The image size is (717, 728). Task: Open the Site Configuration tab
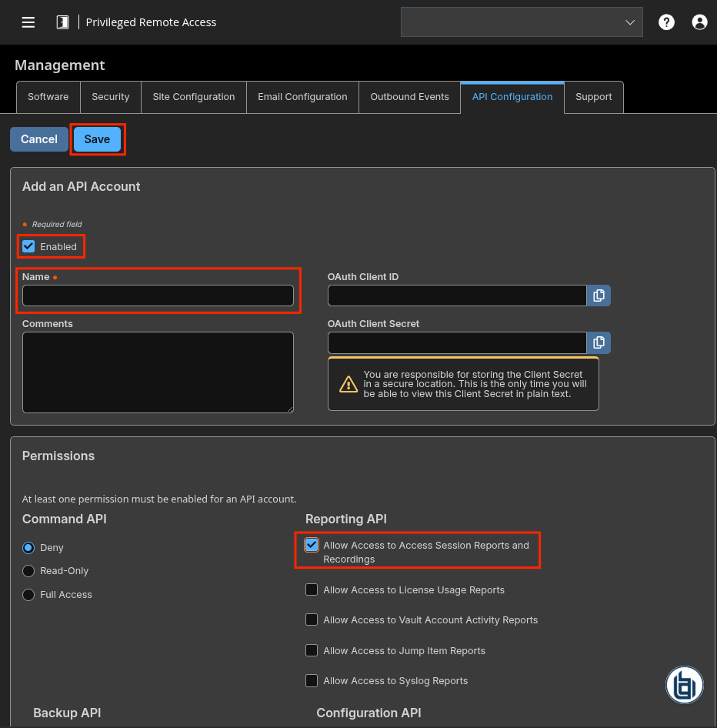pyautogui.click(x=194, y=97)
